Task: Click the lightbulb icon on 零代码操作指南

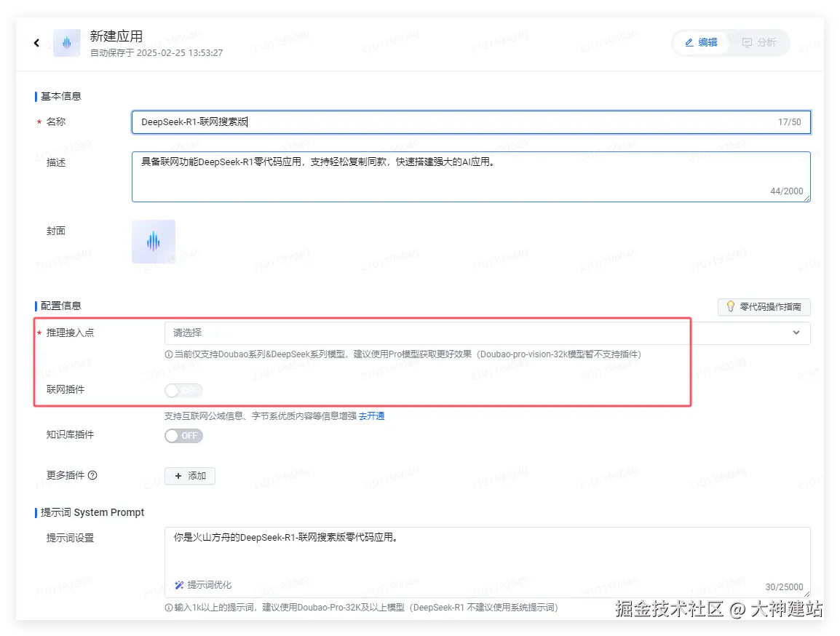Action: pos(730,307)
